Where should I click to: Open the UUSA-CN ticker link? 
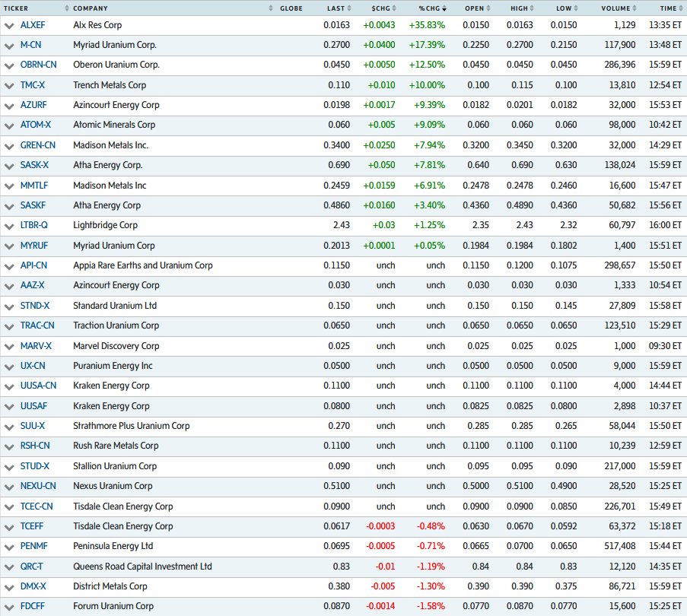click(38, 386)
